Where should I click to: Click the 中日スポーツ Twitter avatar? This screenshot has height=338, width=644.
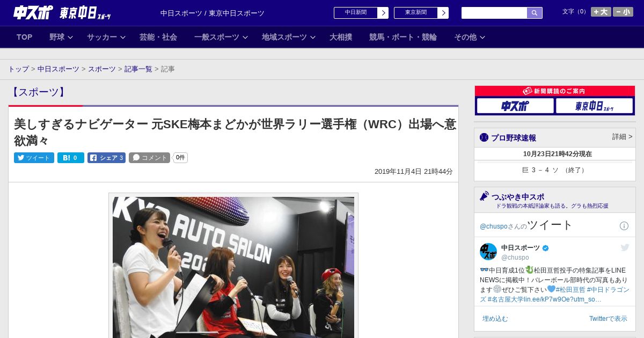[488, 252]
